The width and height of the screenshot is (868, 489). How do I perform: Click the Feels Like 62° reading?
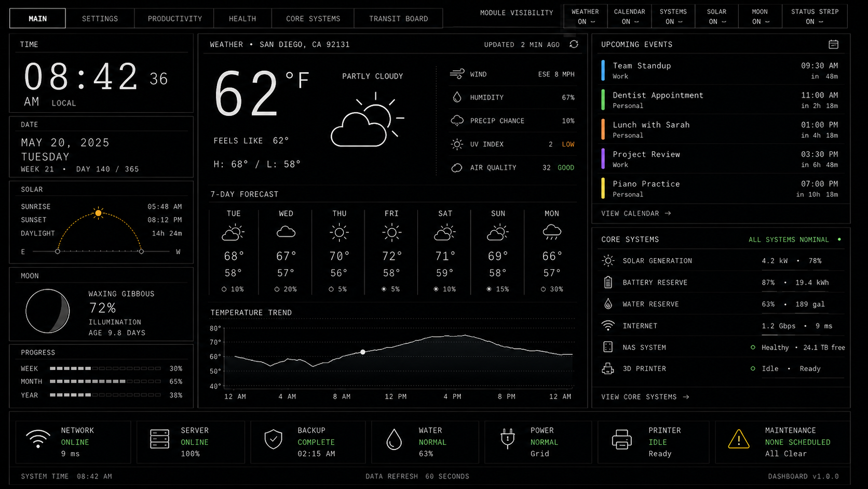(x=251, y=140)
